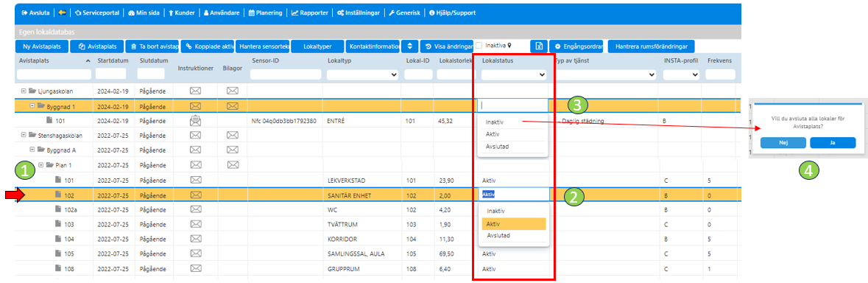Select Avslutad in the lower status list
Viewport: 868px width, 283px height.
point(498,236)
